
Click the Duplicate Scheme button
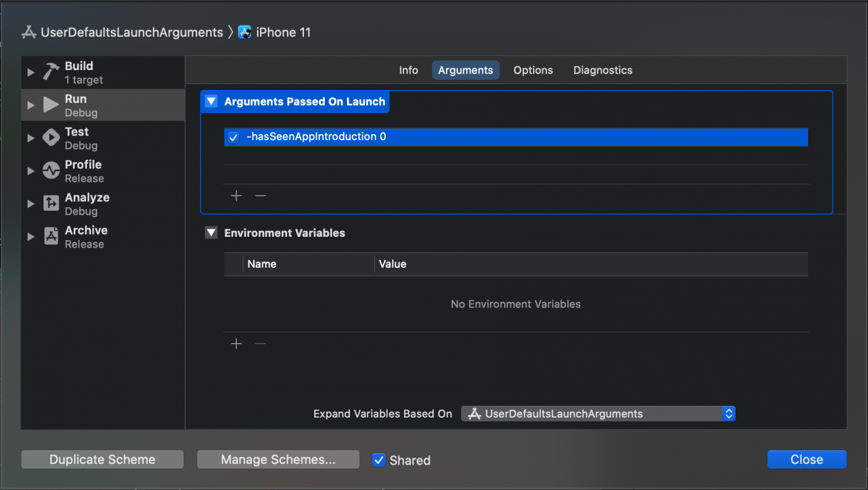[102, 459]
